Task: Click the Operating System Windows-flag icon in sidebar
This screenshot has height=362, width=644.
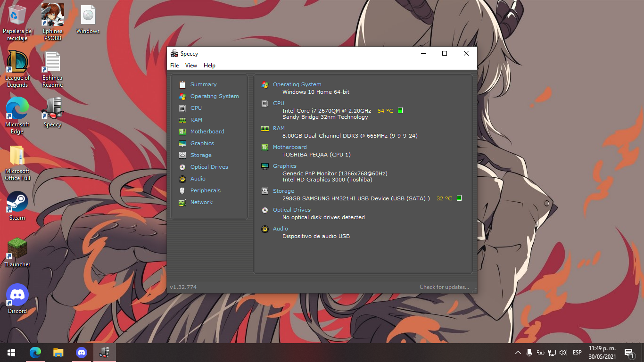Action: pyautogui.click(x=182, y=96)
